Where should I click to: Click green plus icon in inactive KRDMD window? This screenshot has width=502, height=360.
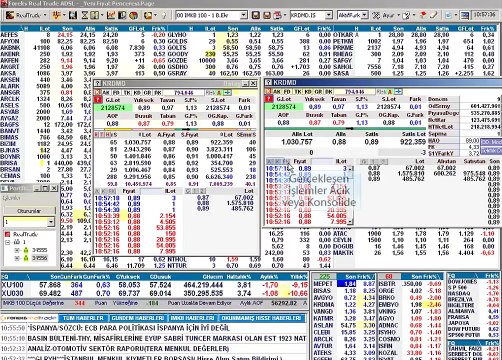click(228, 92)
